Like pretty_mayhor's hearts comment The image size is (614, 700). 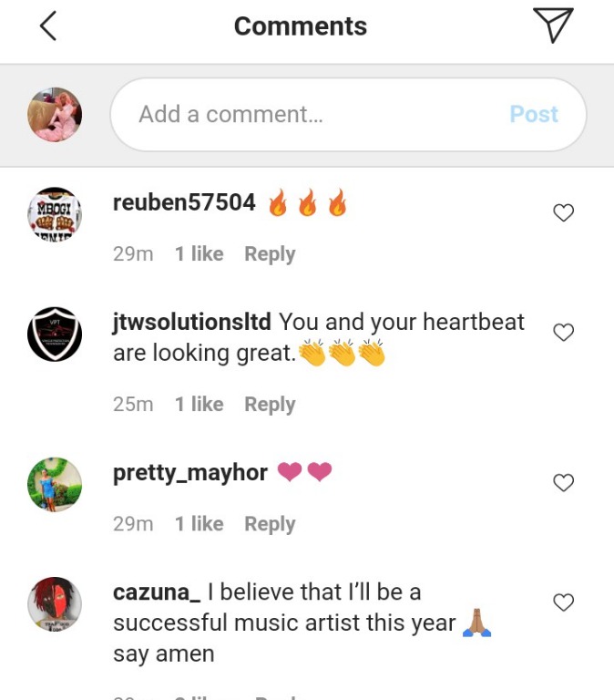pyautogui.click(x=563, y=482)
